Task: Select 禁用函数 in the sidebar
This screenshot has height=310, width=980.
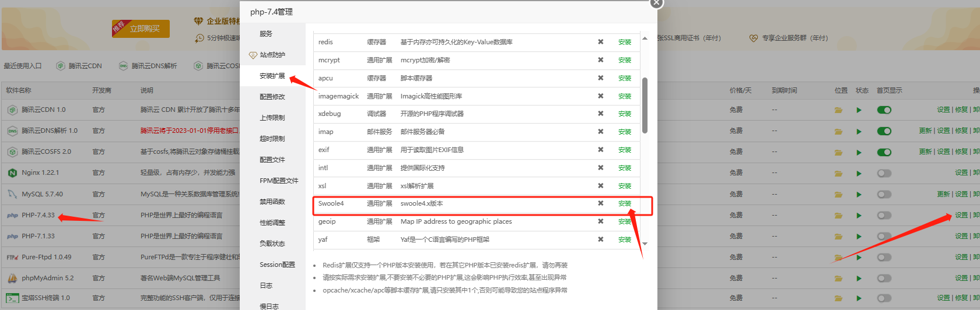Action: 272,202
